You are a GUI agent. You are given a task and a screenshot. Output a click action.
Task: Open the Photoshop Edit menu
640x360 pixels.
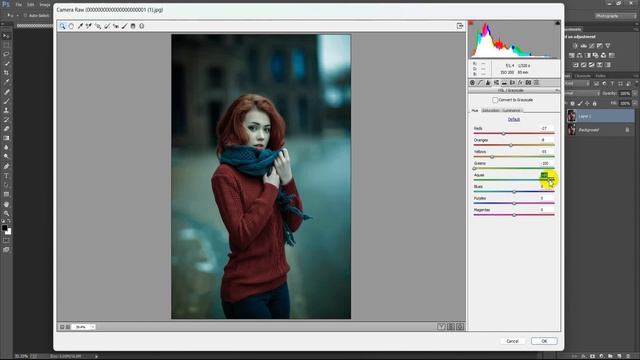[x=31, y=4]
